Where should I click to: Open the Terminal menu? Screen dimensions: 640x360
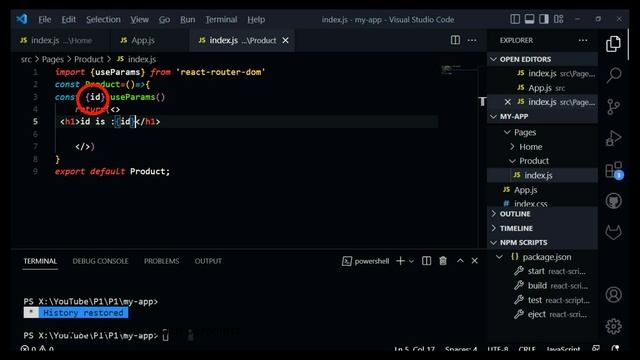click(221, 19)
